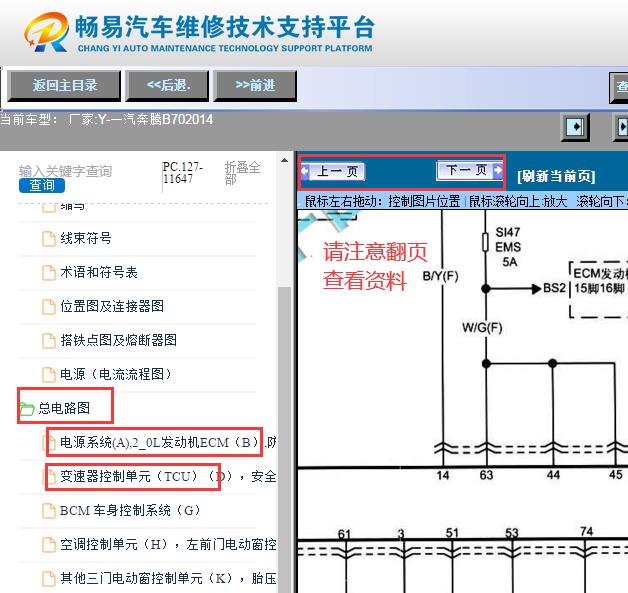This screenshot has width=628, height=593.
Task: Click the panel toggle arrow icon next to 当前车型
Action: 576,127
